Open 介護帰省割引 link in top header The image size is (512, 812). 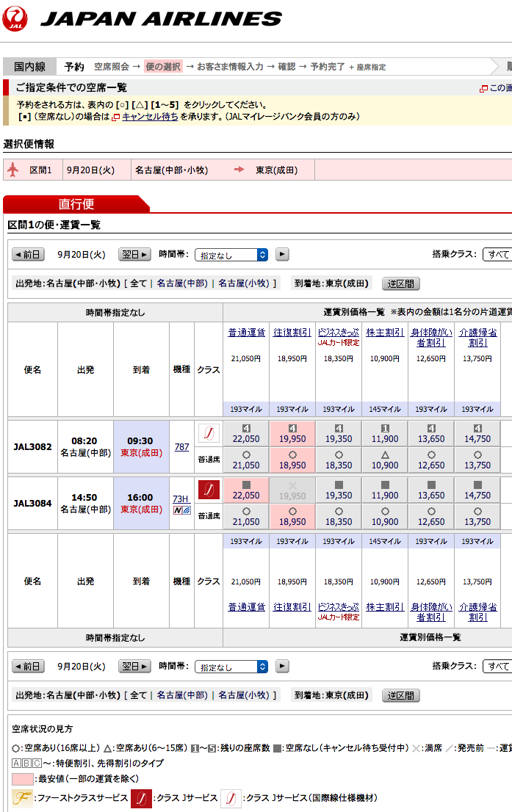coord(477,338)
